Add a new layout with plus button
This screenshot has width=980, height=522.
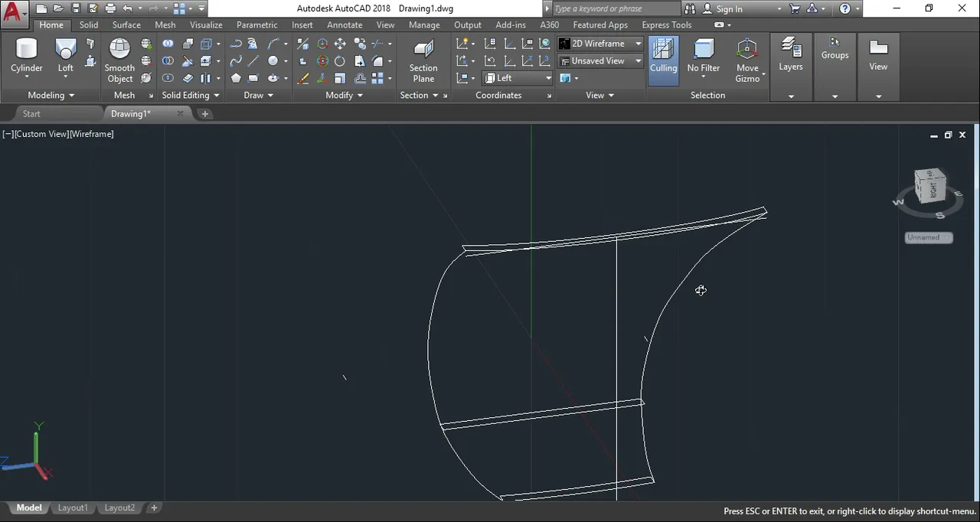click(154, 508)
